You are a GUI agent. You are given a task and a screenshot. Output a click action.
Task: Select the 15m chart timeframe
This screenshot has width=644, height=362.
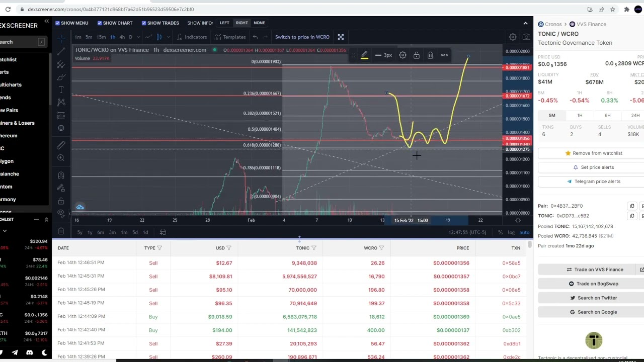(101, 37)
